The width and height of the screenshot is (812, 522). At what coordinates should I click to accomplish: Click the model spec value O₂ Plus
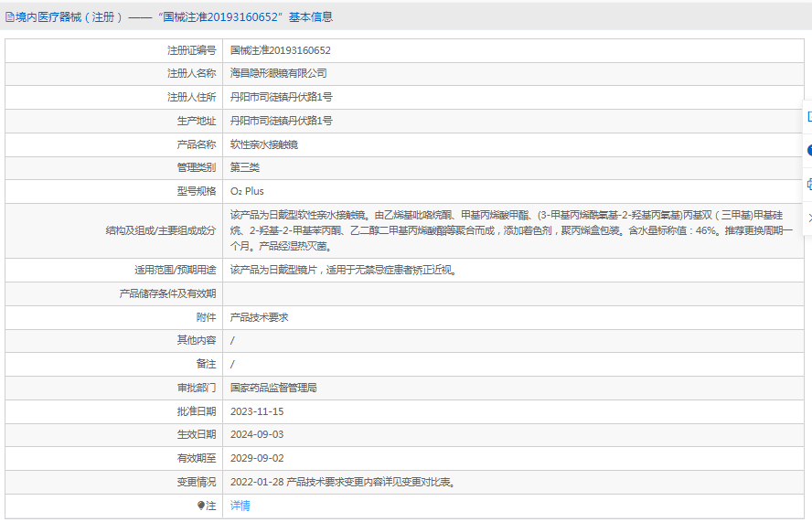point(247,191)
